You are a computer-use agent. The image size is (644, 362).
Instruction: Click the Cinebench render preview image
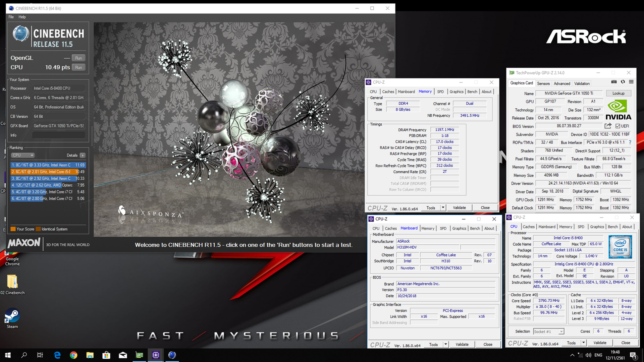point(244,130)
